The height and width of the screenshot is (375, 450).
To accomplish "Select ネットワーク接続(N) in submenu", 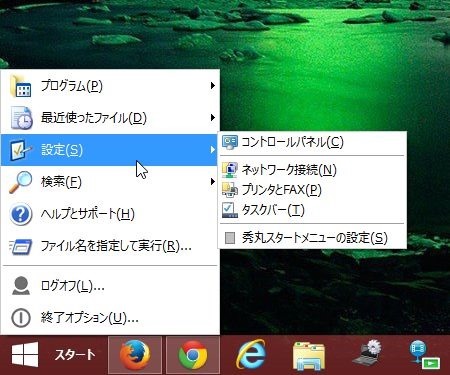I will (x=312, y=170).
